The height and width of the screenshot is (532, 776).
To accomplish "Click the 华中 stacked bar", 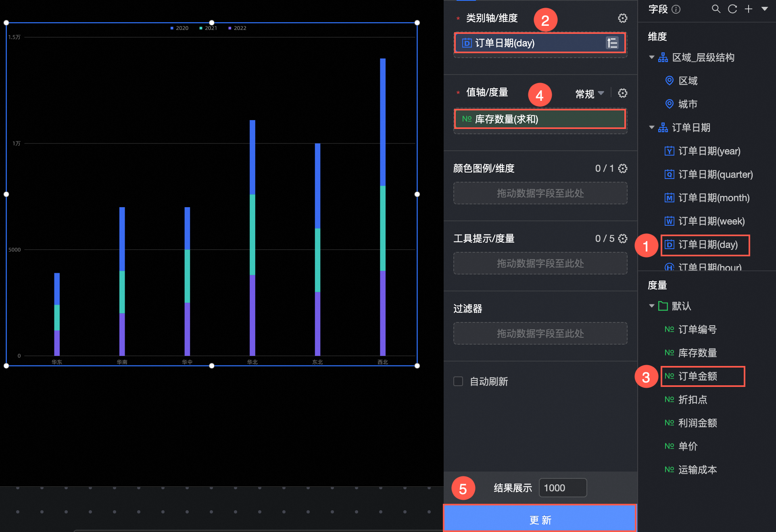I will tap(187, 281).
